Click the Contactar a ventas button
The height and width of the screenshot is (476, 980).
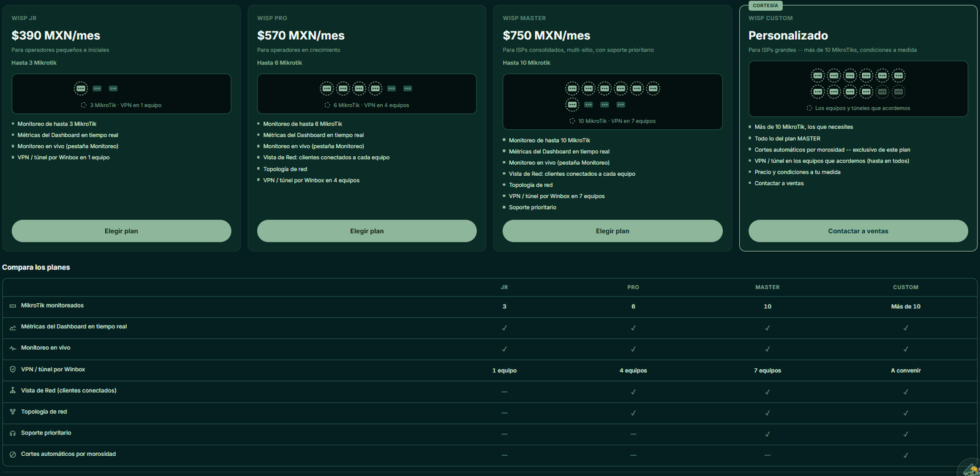coord(858,231)
